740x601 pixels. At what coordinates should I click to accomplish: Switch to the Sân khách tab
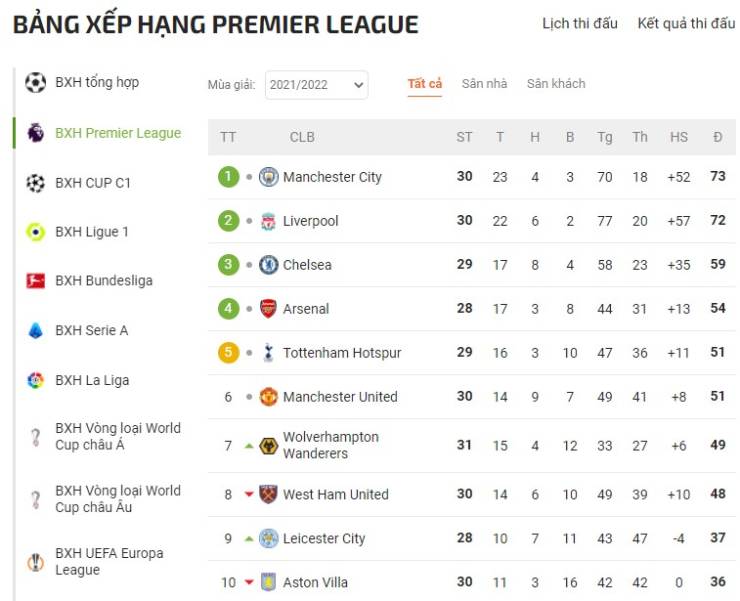(x=556, y=84)
